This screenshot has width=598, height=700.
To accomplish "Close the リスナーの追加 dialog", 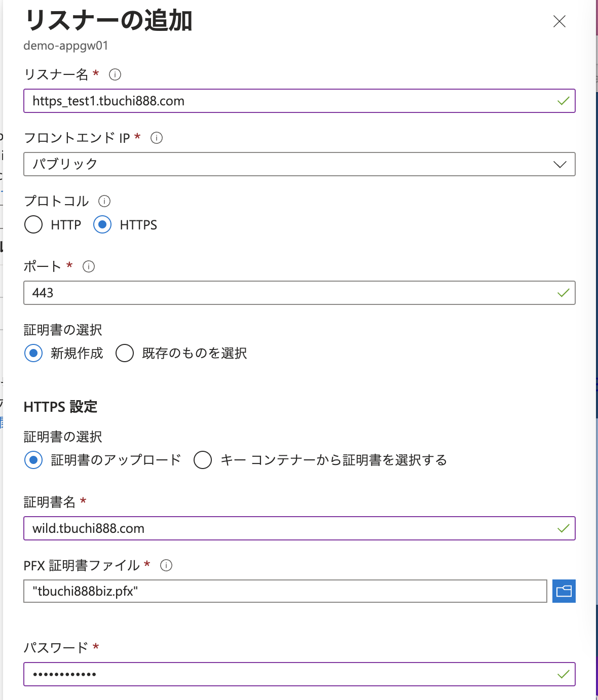I will [x=559, y=21].
